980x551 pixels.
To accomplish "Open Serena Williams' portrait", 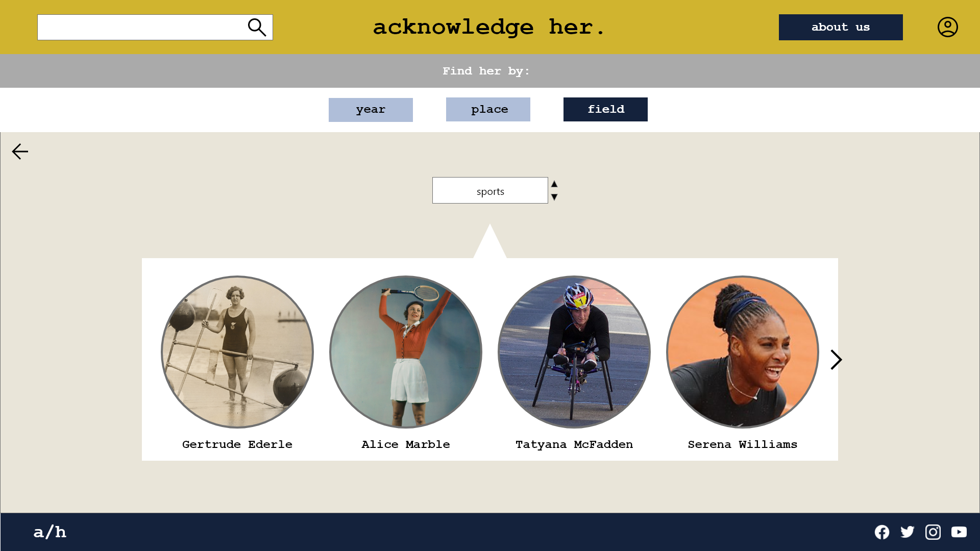I will (x=743, y=352).
